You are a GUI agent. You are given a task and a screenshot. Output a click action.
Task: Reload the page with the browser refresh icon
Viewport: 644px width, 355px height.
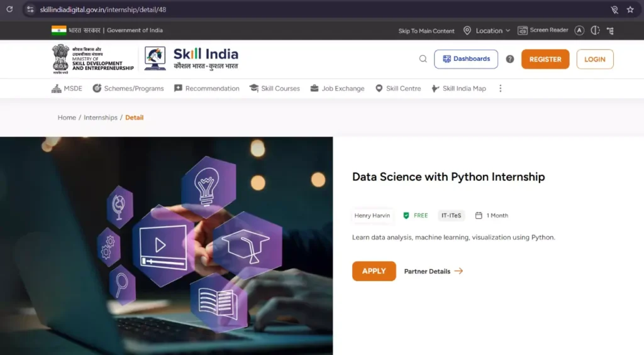[9, 9]
